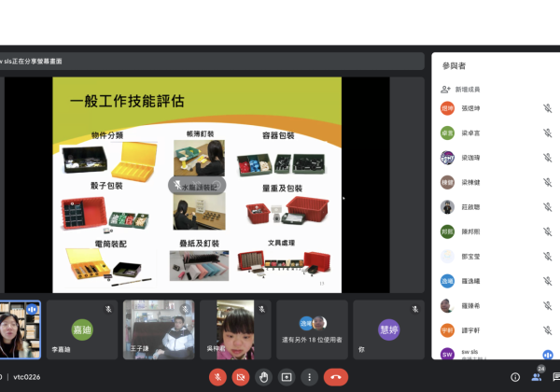Toggle your microphone mute button
560x392 pixels.
(x=217, y=377)
